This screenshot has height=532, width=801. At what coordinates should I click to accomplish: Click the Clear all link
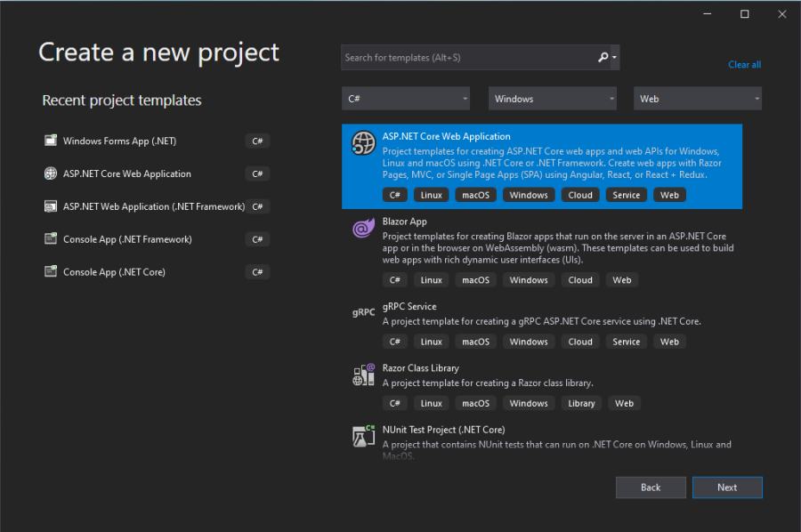coord(744,64)
